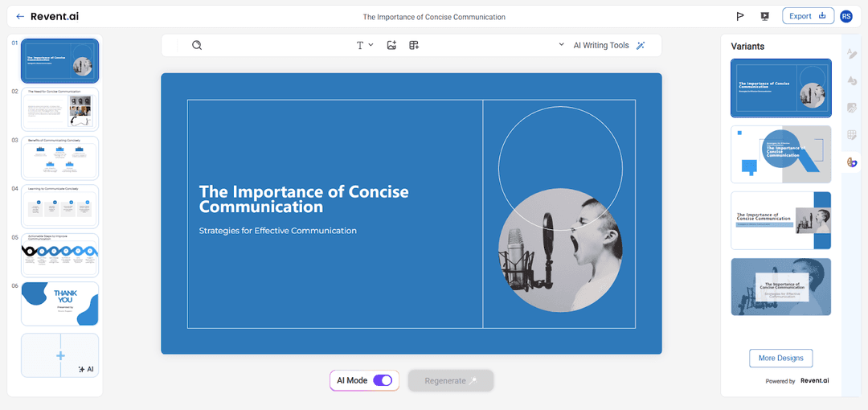Screen dimensions: 868x410
Task: Choose the white variant with blue circle
Action: click(x=780, y=154)
